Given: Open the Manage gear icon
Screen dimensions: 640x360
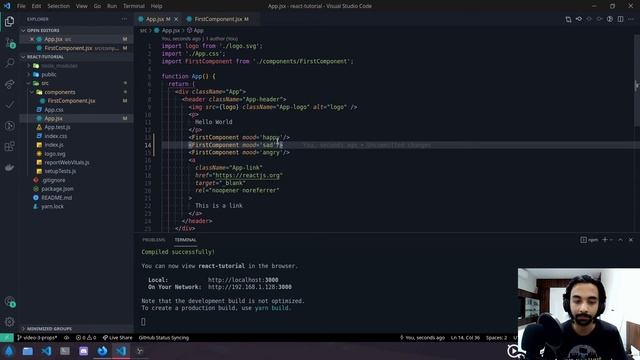Looking at the screenshot, I should [9, 322].
